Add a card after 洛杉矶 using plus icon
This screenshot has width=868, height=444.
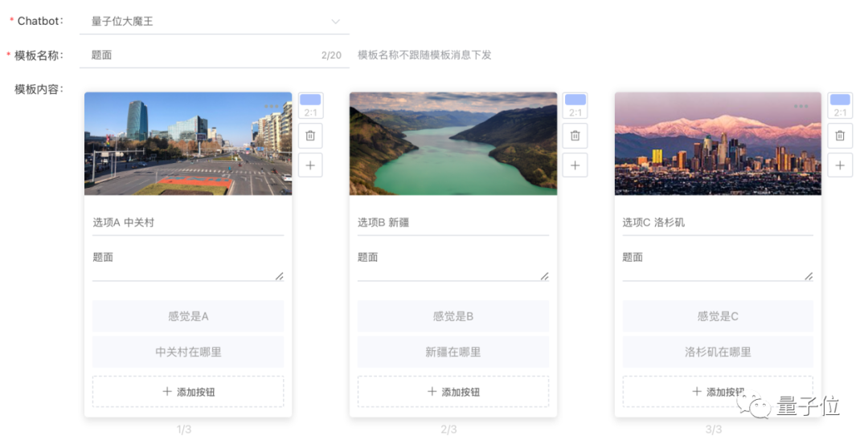(840, 165)
